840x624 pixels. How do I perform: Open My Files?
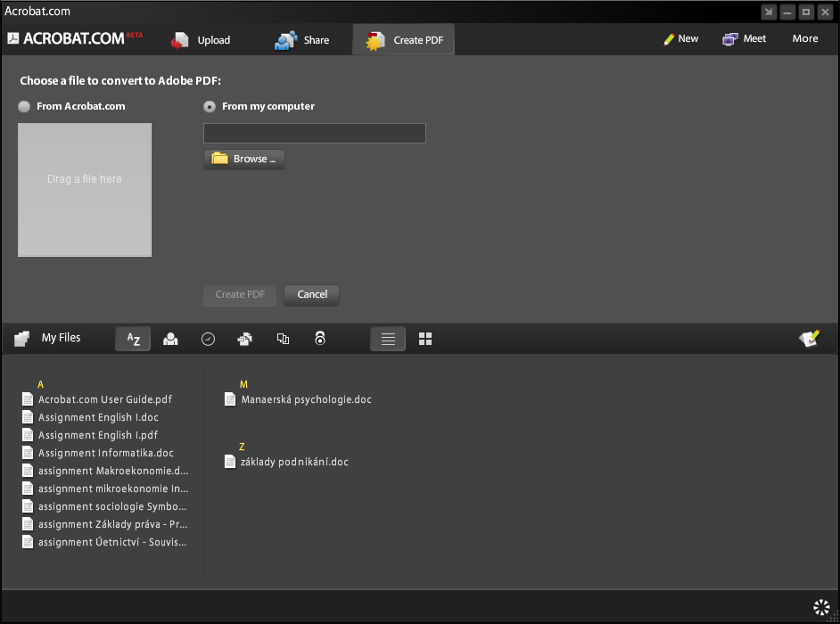pos(47,338)
